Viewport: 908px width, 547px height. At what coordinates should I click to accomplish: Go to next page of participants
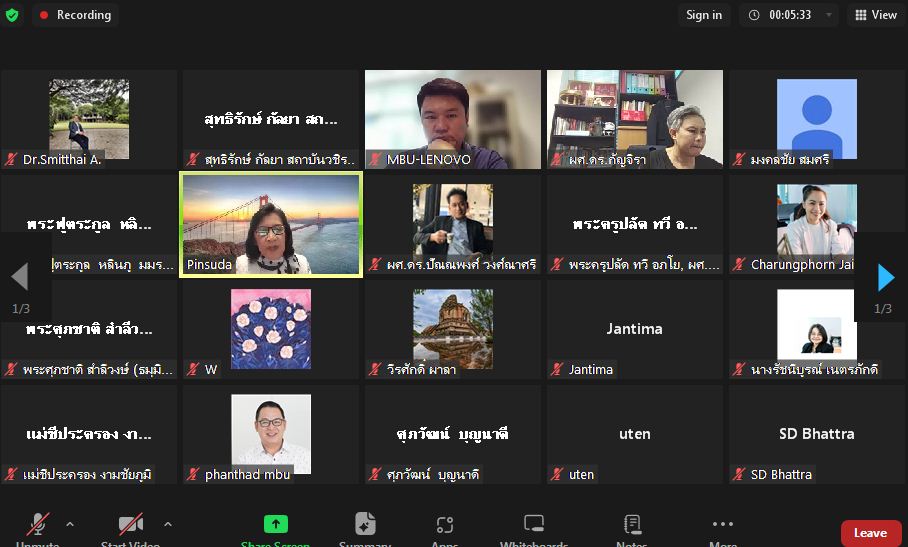885,277
